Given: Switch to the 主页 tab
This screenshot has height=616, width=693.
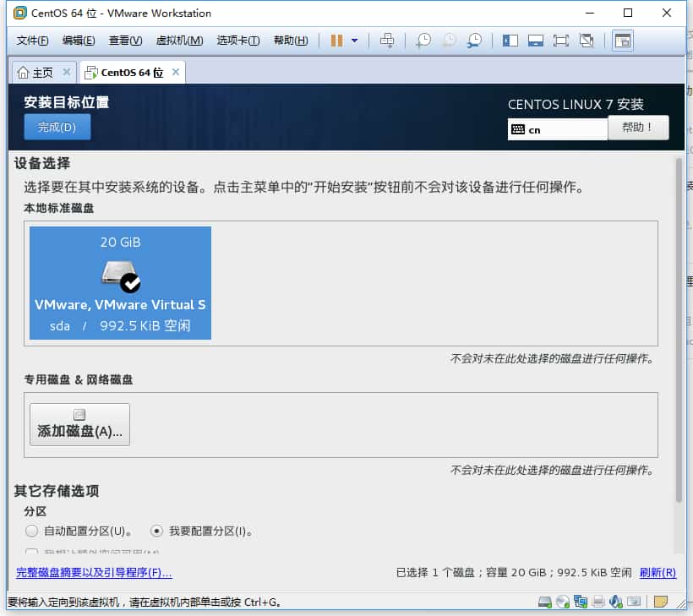Looking at the screenshot, I should click(36, 73).
